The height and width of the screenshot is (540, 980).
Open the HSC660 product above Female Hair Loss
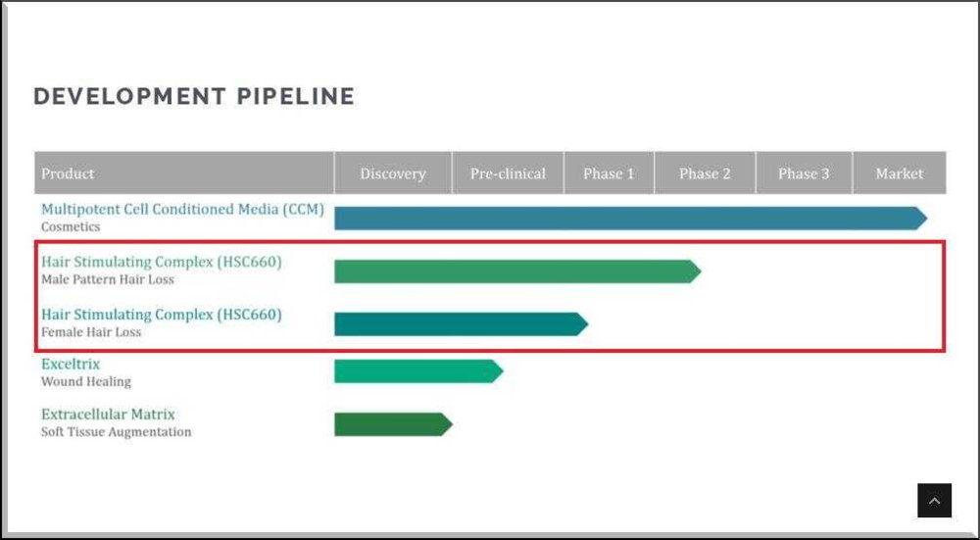[x=161, y=315]
